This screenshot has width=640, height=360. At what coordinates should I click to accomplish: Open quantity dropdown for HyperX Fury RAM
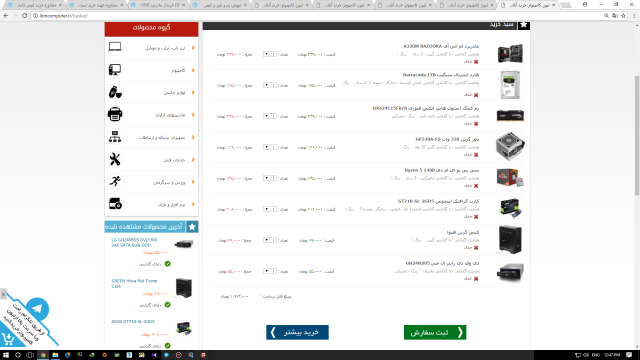pyautogui.click(x=269, y=116)
